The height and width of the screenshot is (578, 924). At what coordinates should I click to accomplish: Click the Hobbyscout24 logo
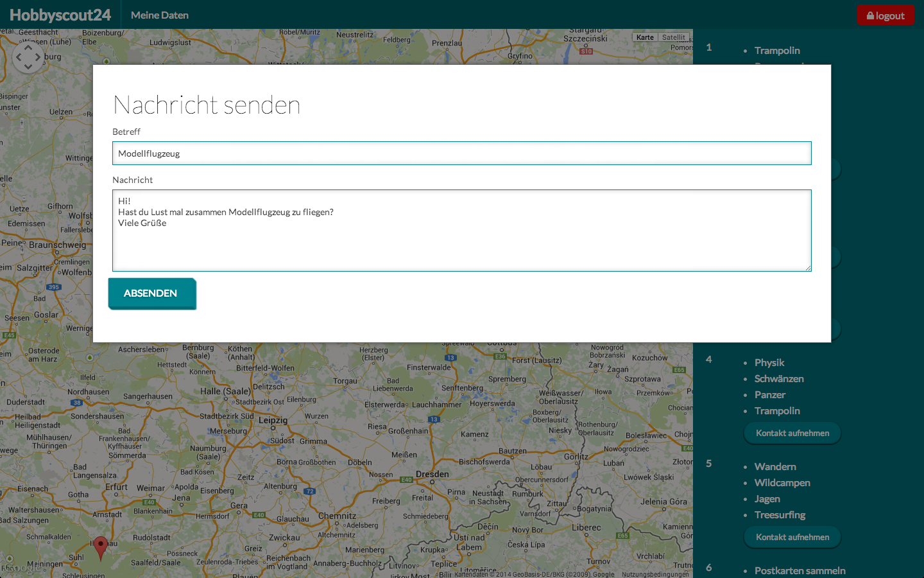click(x=60, y=15)
